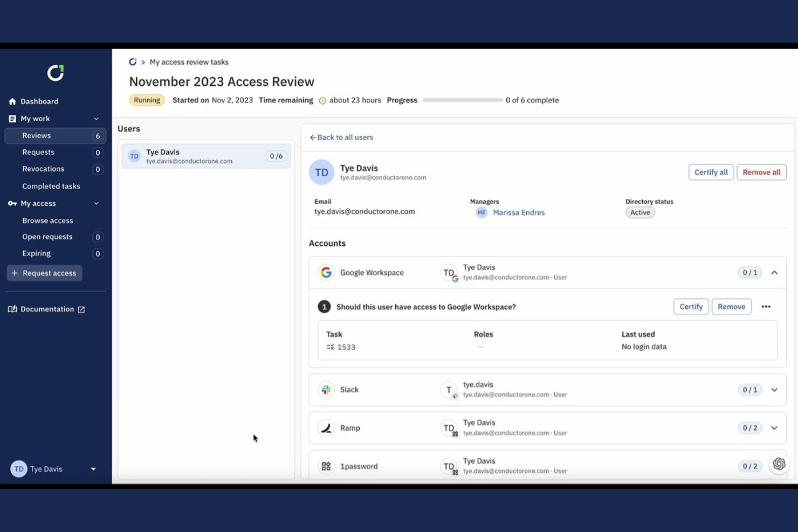The height and width of the screenshot is (532, 798).
Task: Click the Google Workspace app icon
Action: tap(326, 272)
